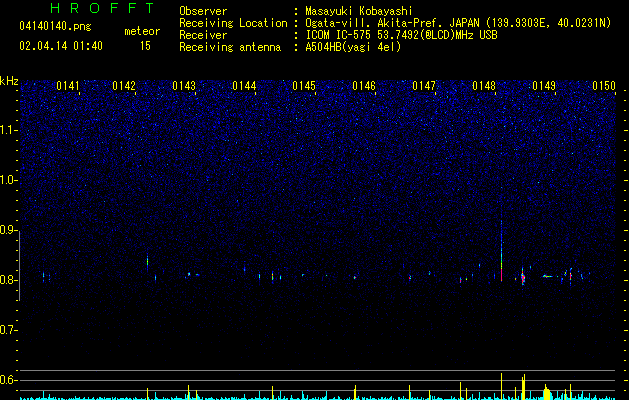
Task: Click the 'meteor' label
Action: point(142,31)
